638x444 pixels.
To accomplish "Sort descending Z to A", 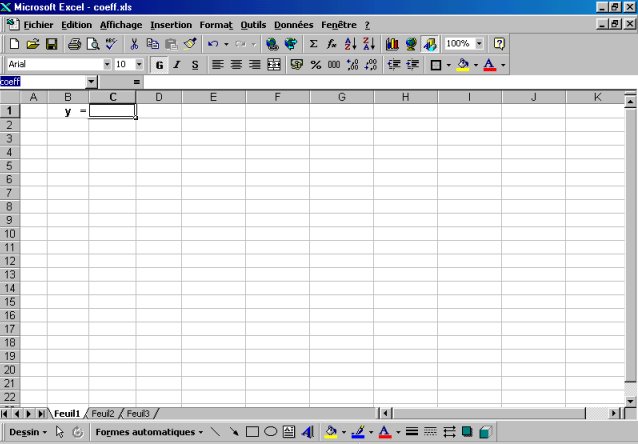I will [x=369, y=44].
